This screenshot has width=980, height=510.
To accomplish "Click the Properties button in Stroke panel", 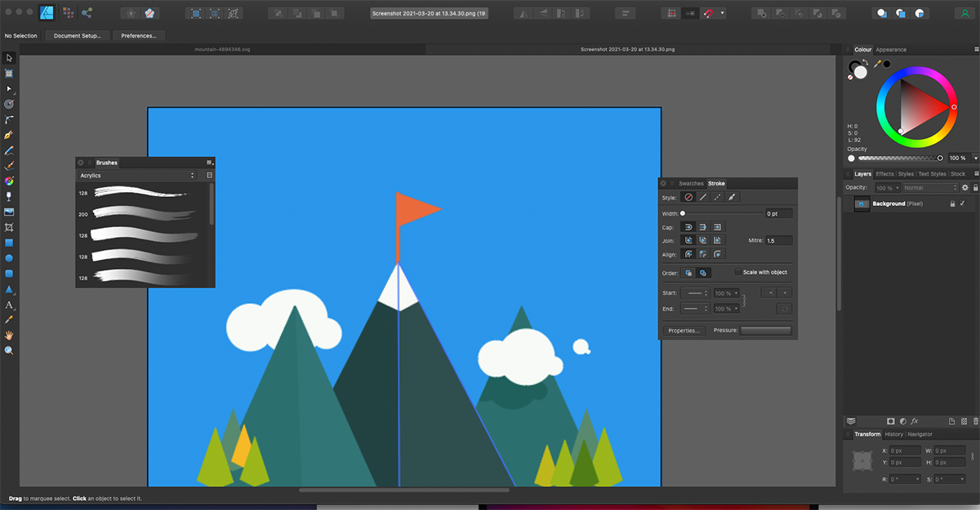I will pyautogui.click(x=684, y=330).
